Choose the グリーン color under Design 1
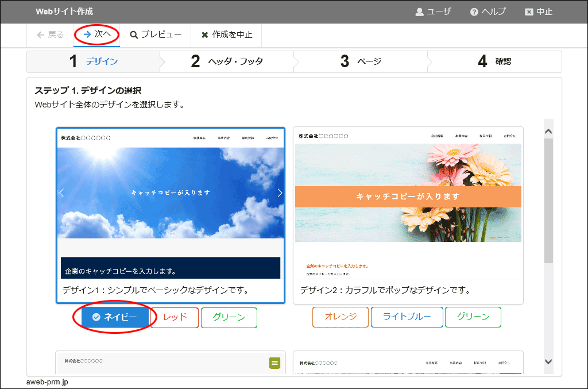588x389 pixels. (229, 317)
